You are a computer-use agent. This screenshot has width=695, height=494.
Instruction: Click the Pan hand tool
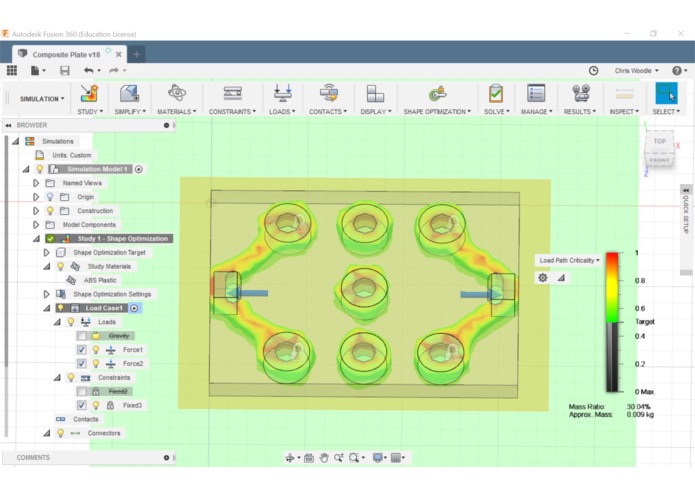click(x=324, y=458)
